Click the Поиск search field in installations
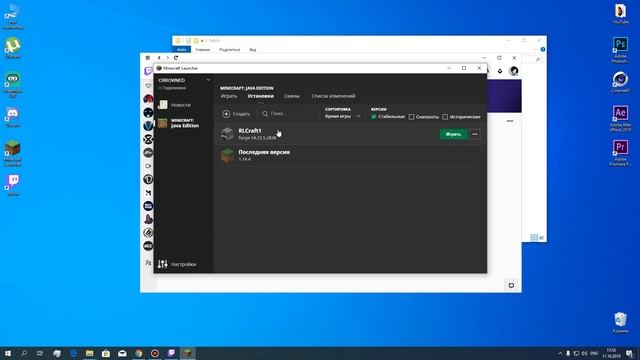The width and height of the screenshot is (640, 360). coord(288,113)
